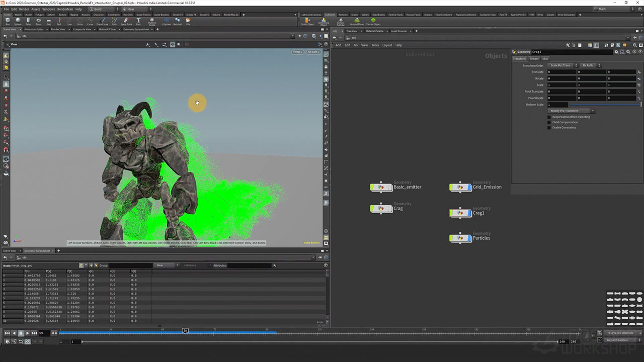Toggle display flag on Grid_Emission node

click(x=469, y=187)
